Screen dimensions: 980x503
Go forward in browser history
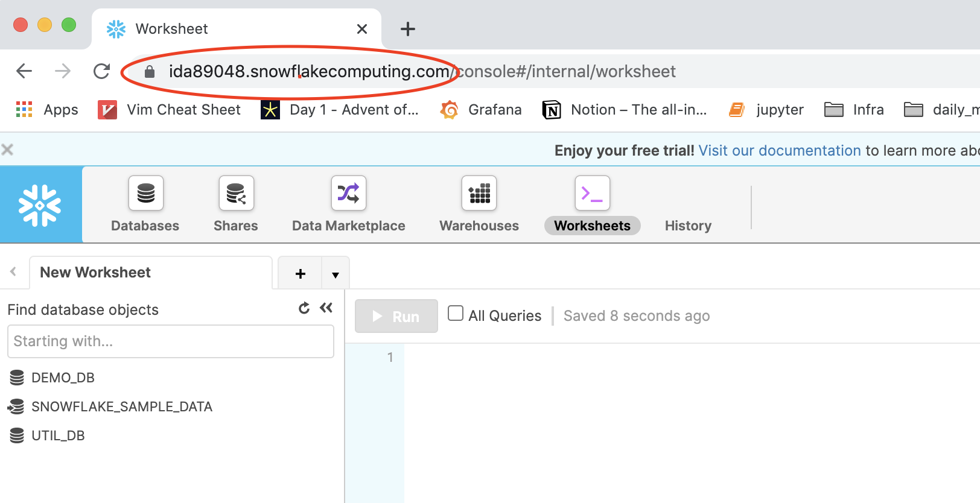pyautogui.click(x=63, y=71)
